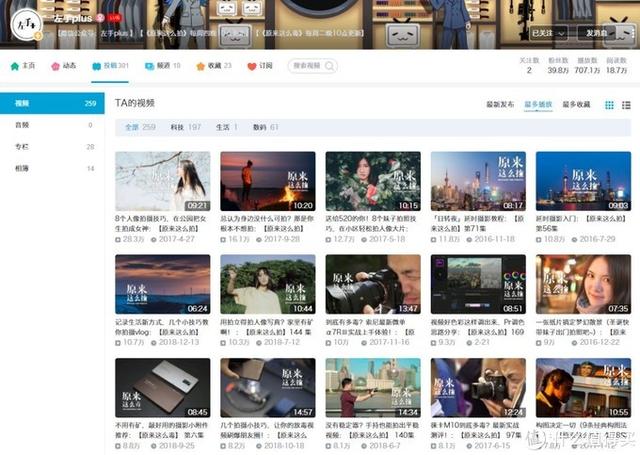Open the 动态 activity tab
This screenshot has height=455, width=640.
point(63,66)
